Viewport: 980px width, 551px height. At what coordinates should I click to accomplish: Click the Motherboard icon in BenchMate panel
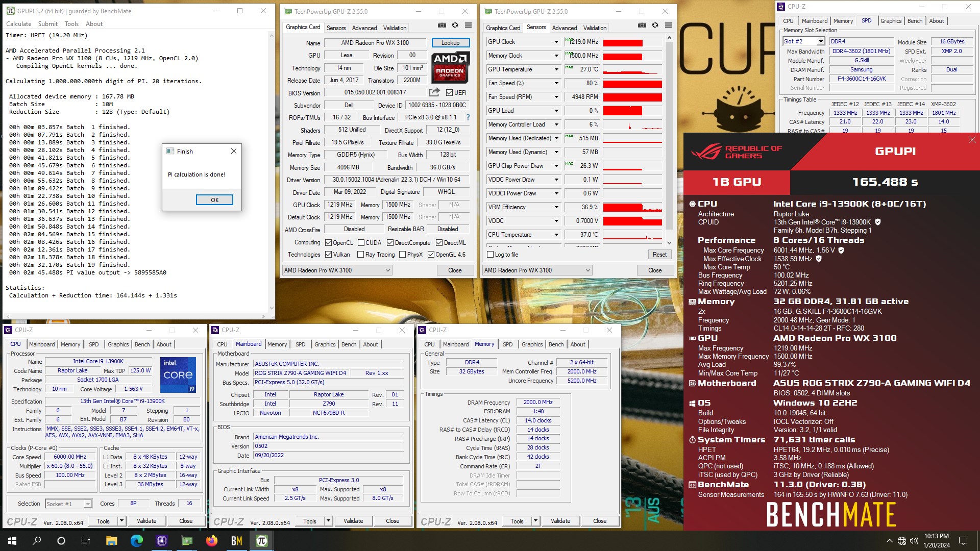pyautogui.click(x=692, y=383)
